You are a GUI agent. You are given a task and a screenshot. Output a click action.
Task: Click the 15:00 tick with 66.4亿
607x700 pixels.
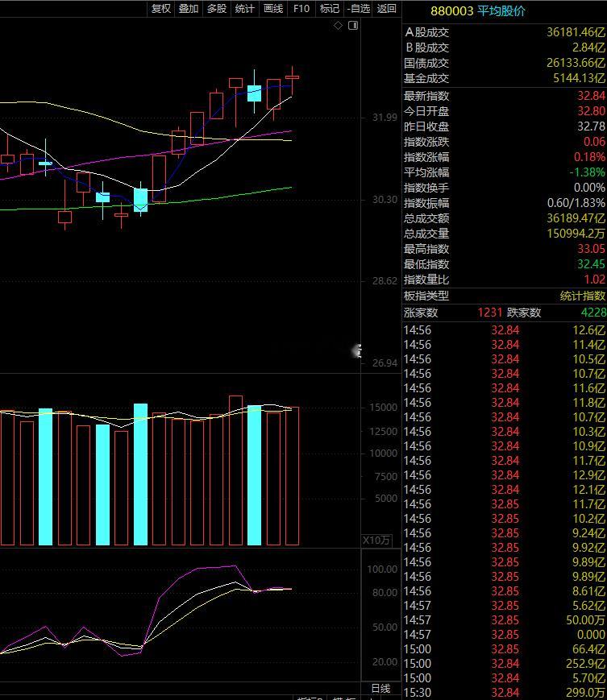coord(505,649)
